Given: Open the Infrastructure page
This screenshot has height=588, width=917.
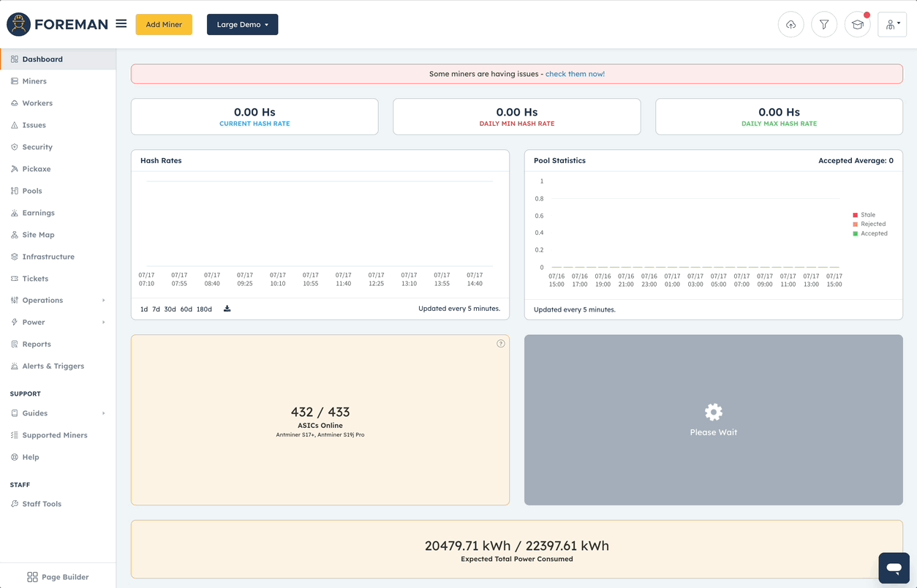Looking at the screenshot, I should [48, 257].
